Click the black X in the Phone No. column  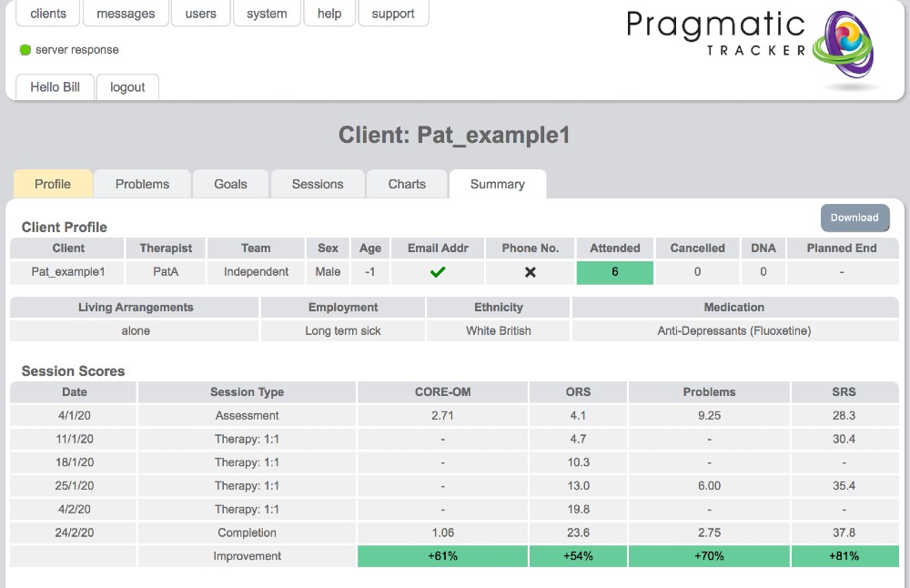point(530,271)
